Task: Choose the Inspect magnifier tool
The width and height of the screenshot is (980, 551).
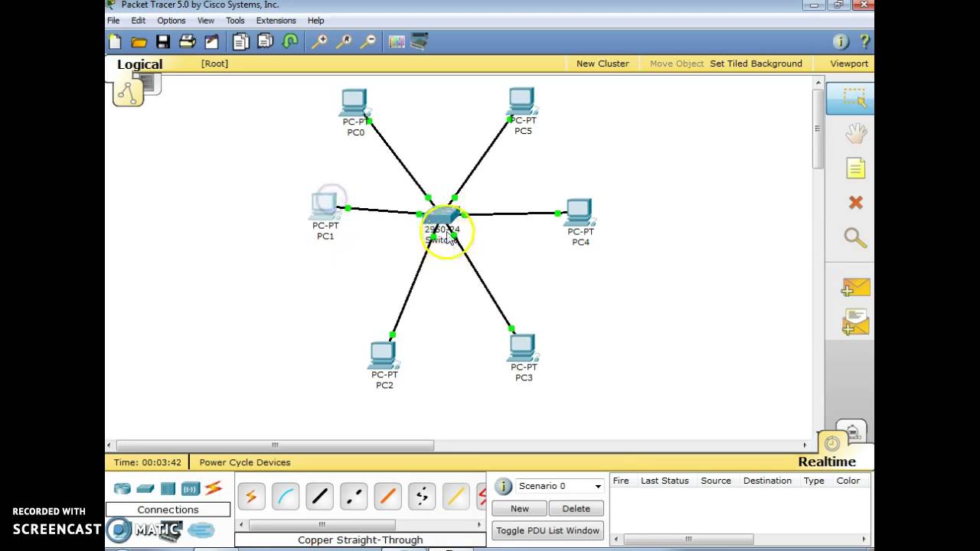Action: click(855, 238)
